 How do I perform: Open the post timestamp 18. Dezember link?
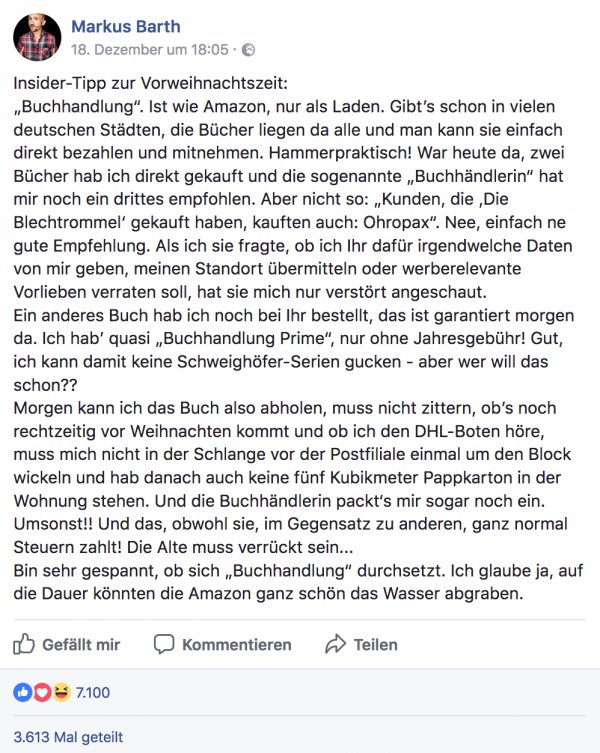click(150, 49)
